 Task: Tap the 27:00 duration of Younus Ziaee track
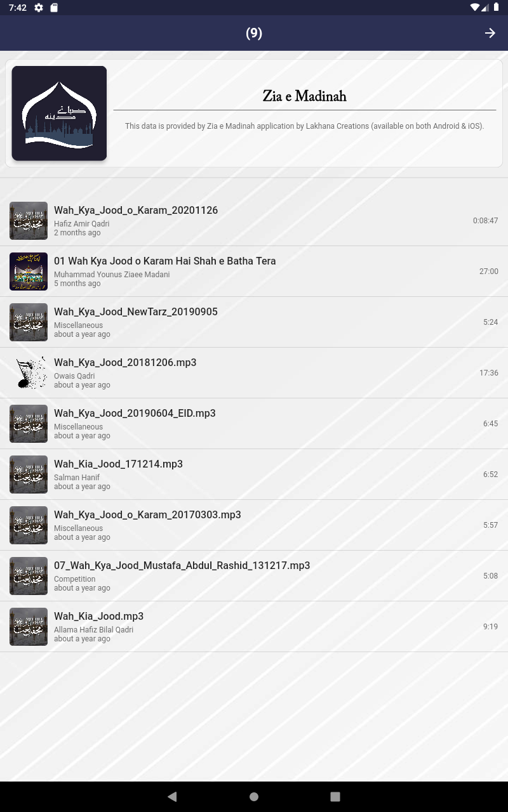(x=488, y=272)
